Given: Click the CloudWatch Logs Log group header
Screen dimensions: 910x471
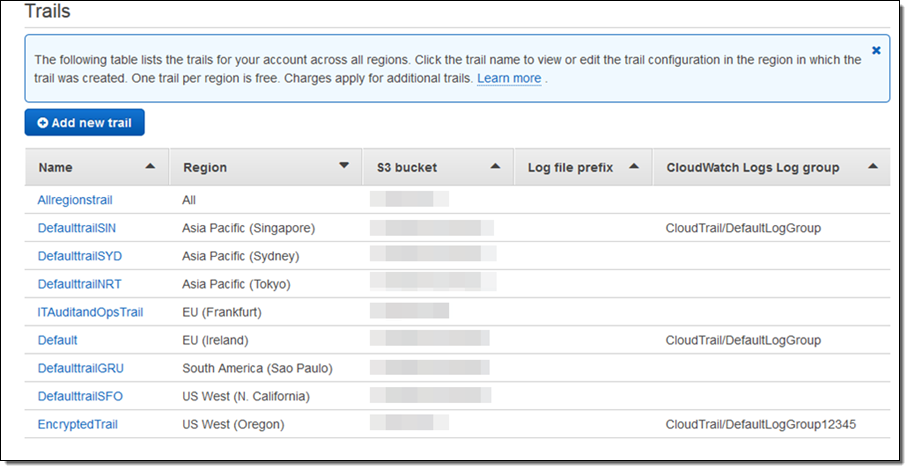Looking at the screenshot, I should click(x=752, y=168).
